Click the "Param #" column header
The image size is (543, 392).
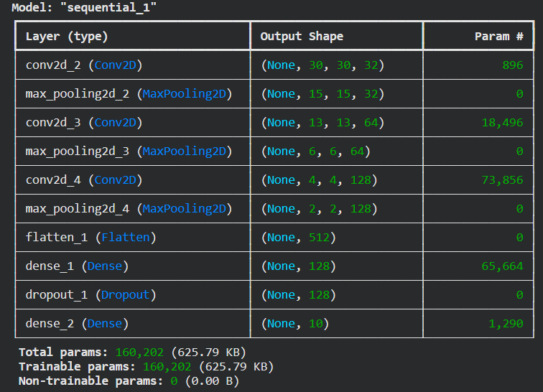pyautogui.click(x=499, y=36)
